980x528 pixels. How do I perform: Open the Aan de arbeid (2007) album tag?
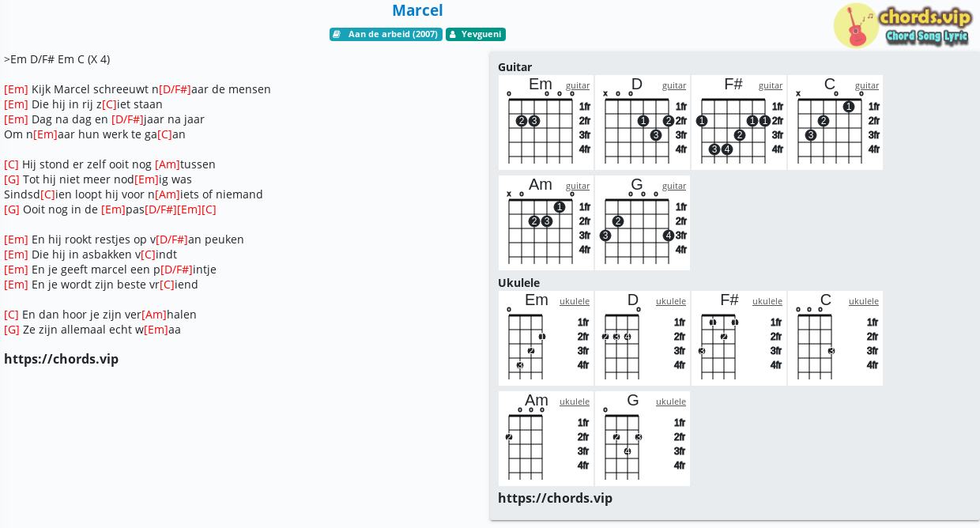[x=386, y=34]
